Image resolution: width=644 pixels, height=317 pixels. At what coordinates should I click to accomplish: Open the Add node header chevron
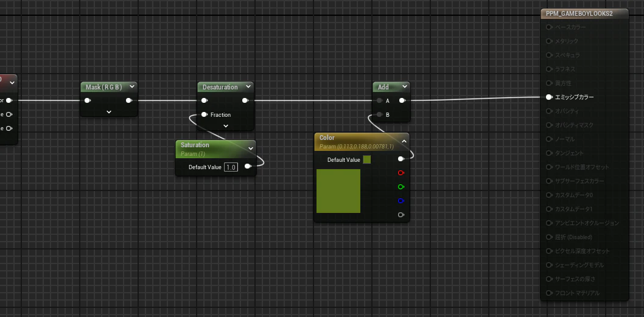(405, 86)
